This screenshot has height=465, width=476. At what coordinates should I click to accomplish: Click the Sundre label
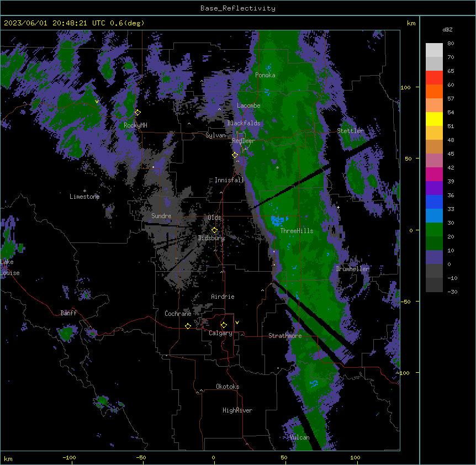pos(161,216)
